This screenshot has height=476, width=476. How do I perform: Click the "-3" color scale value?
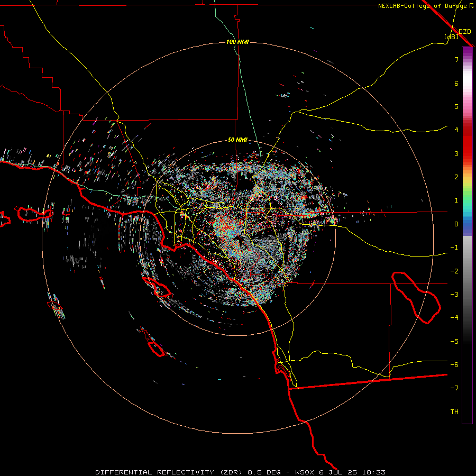[454, 295]
